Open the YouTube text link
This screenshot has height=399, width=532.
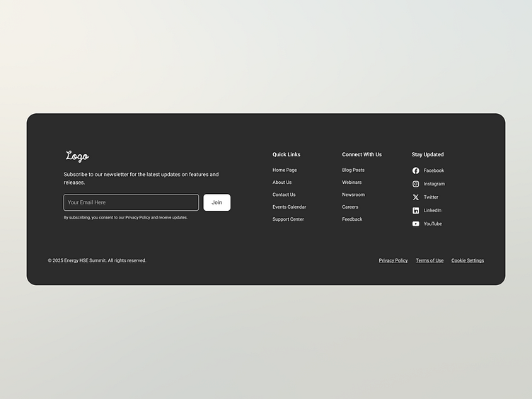(432, 224)
